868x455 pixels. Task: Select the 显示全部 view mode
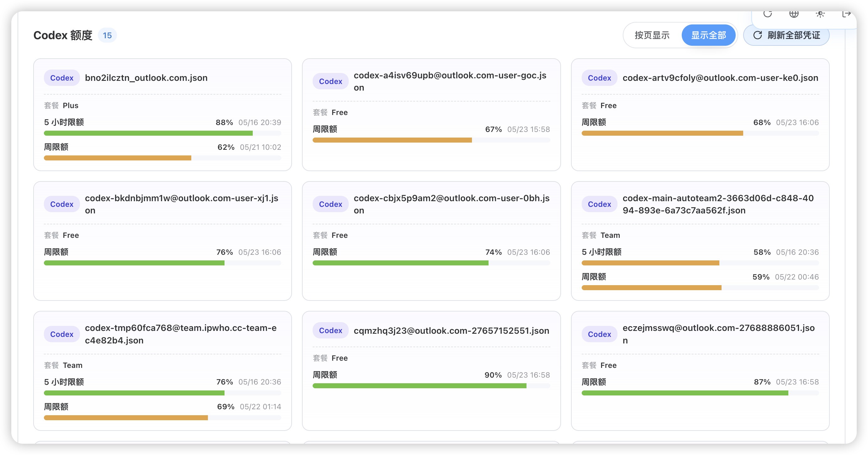point(708,35)
